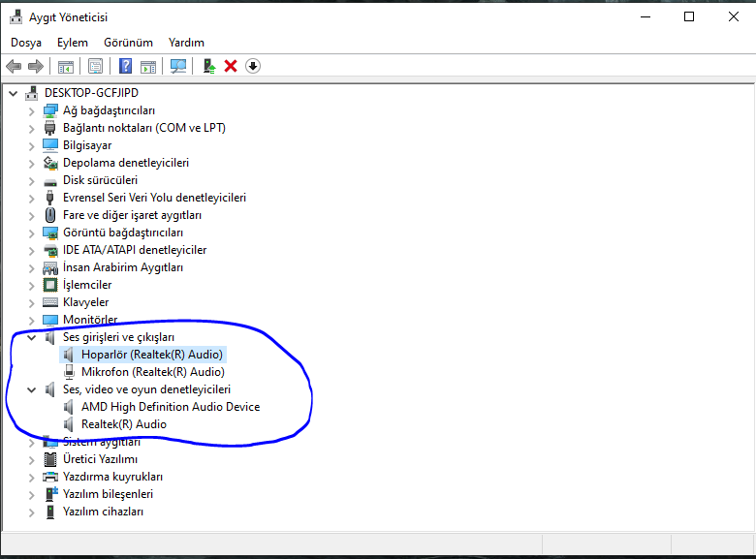Screen dimensions: 756x559
Task: Click the Device Manager title bar icon
Action: pyautogui.click(x=16, y=16)
